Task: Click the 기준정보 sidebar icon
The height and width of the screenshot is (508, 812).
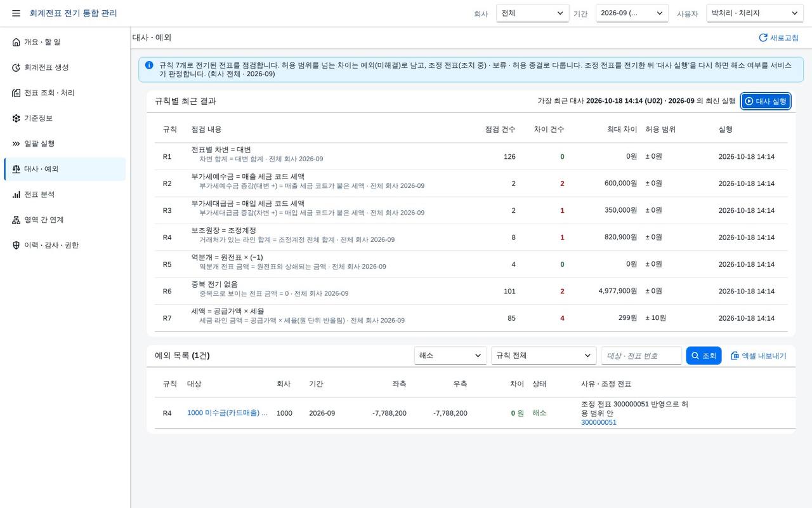Action: 16,118
